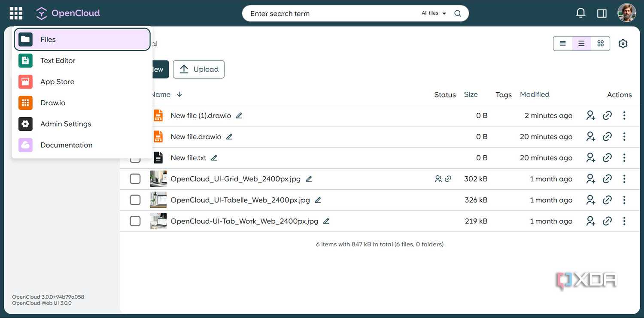Viewport: 644px width, 318px height.
Task: Open more actions for New file (1).drawio
Action: (624, 115)
